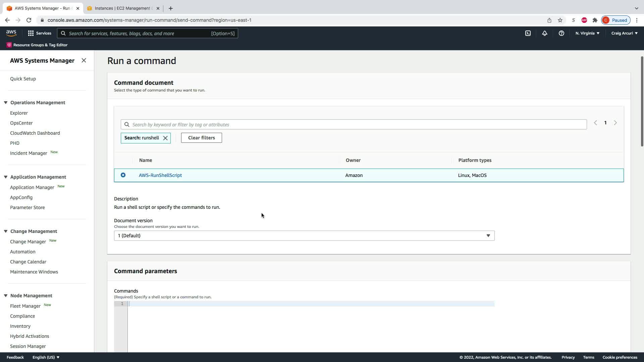Viewport: 644px width, 362px height.
Task: Collapse the Node Management section
Action: click(6, 296)
